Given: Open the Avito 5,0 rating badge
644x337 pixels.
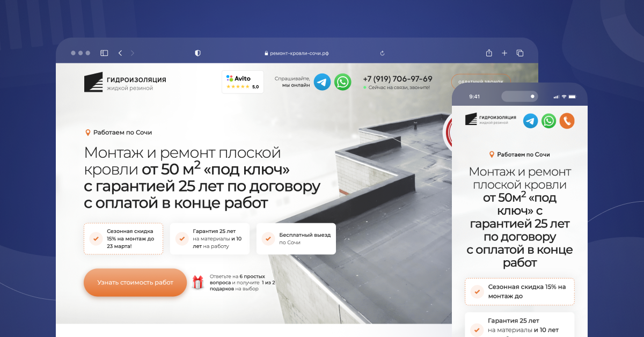Looking at the screenshot, I should point(243,82).
